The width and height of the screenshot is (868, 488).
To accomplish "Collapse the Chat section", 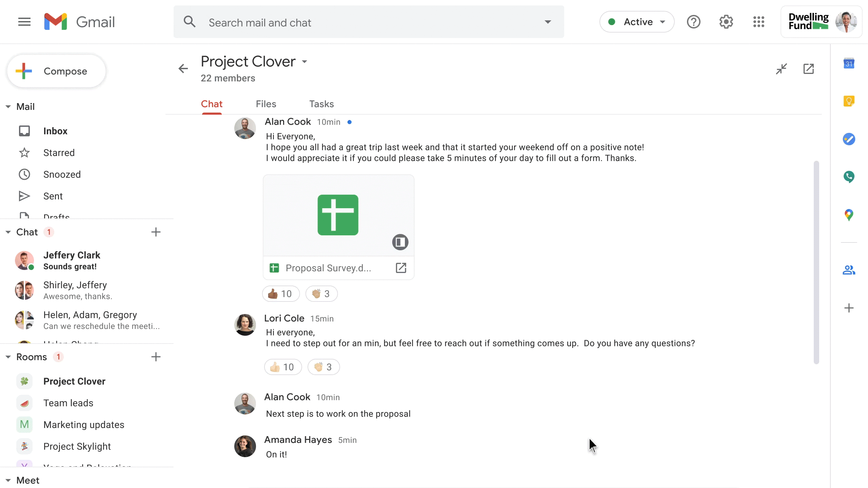I will tap(8, 232).
